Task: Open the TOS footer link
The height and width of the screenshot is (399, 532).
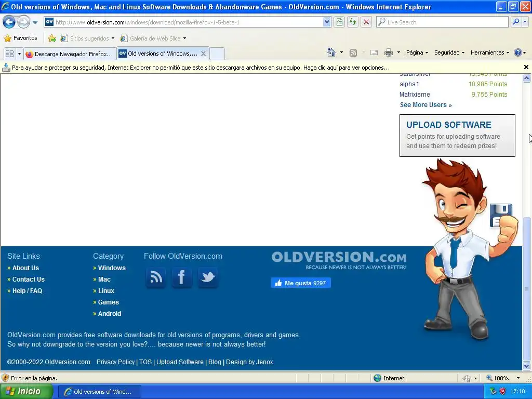Action: [x=145, y=362]
